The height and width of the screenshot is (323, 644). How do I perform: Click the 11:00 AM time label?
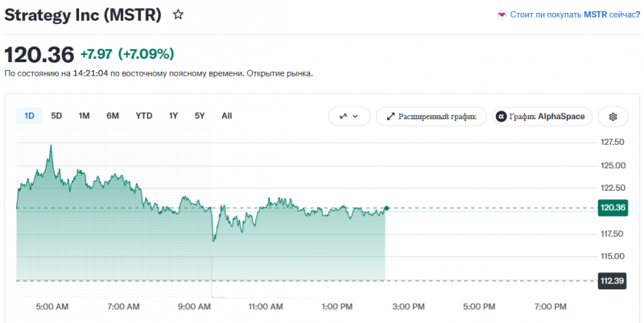[x=266, y=307]
